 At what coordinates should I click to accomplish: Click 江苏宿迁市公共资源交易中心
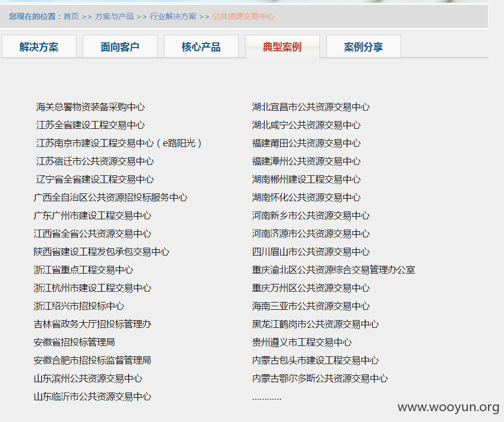(x=95, y=161)
